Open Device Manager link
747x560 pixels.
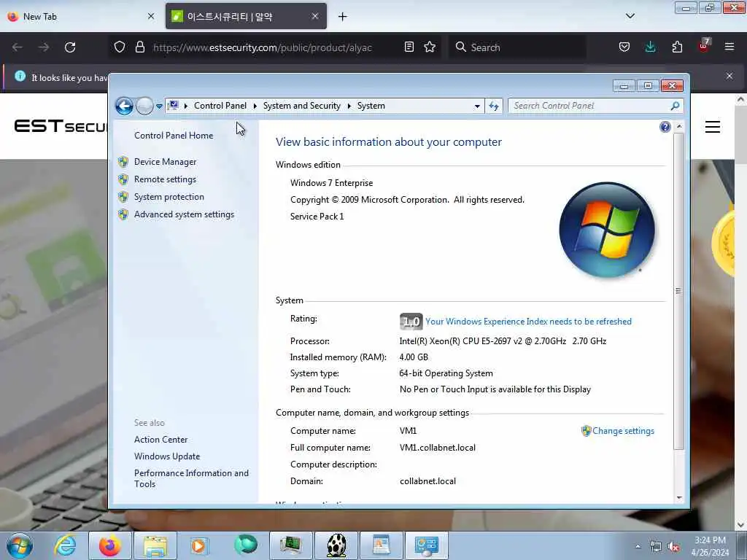pyautogui.click(x=165, y=162)
